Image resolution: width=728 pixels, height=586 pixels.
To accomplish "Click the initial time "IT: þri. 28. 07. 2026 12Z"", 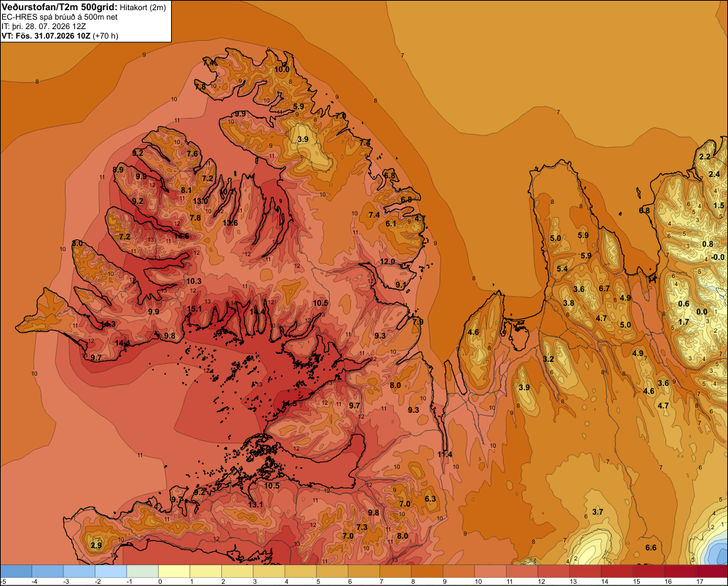I will tap(44, 26).
